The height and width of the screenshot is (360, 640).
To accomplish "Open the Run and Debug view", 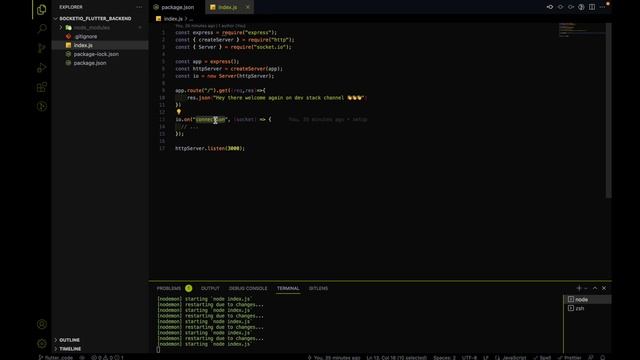I will point(41,68).
